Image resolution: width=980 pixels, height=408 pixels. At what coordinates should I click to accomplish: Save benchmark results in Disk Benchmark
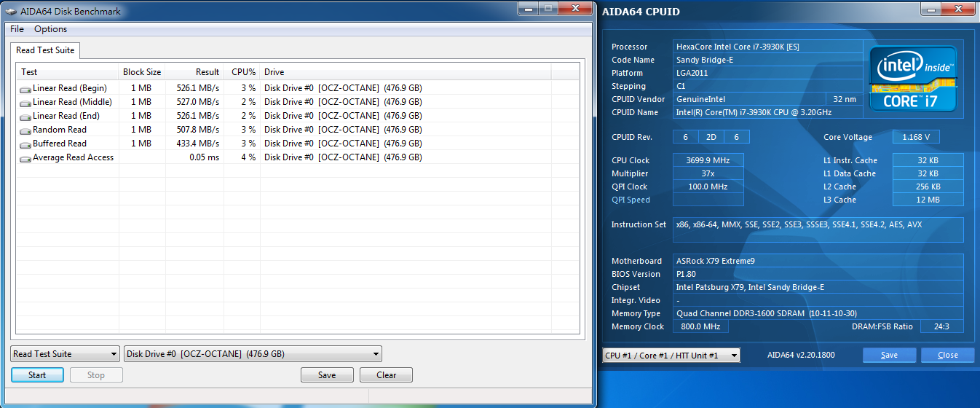(327, 375)
